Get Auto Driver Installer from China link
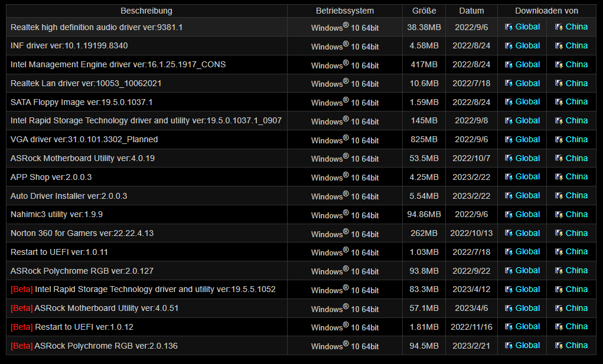Screen dimensions: 603x364 (576, 195)
